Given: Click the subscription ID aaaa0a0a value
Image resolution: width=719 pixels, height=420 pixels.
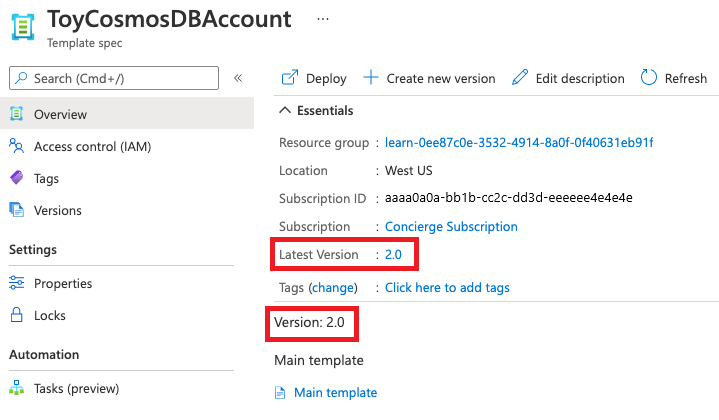Looking at the screenshot, I should 509,198.
